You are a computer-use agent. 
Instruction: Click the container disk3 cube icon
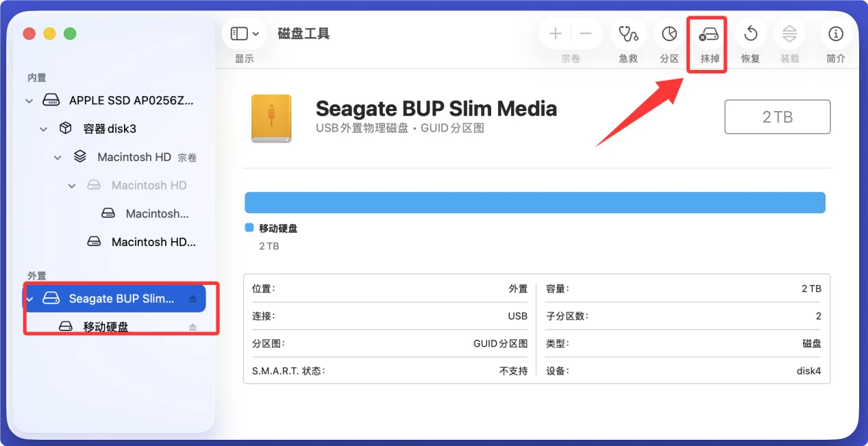(65, 128)
